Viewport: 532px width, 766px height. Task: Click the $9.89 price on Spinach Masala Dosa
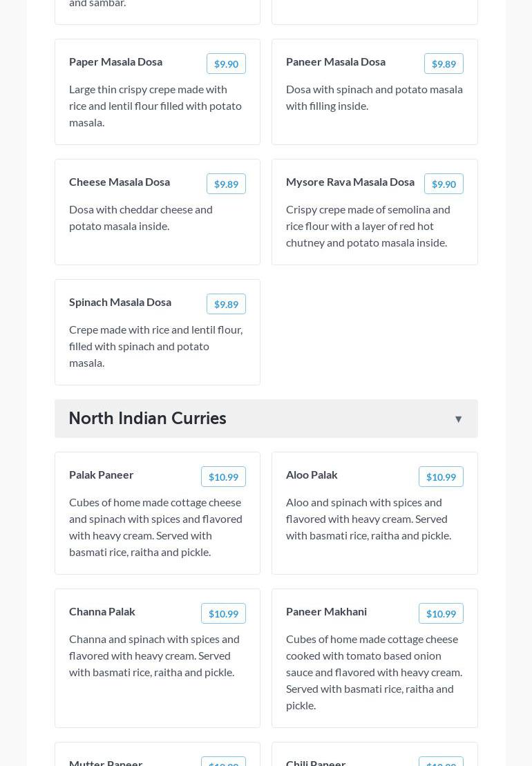click(226, 304)
